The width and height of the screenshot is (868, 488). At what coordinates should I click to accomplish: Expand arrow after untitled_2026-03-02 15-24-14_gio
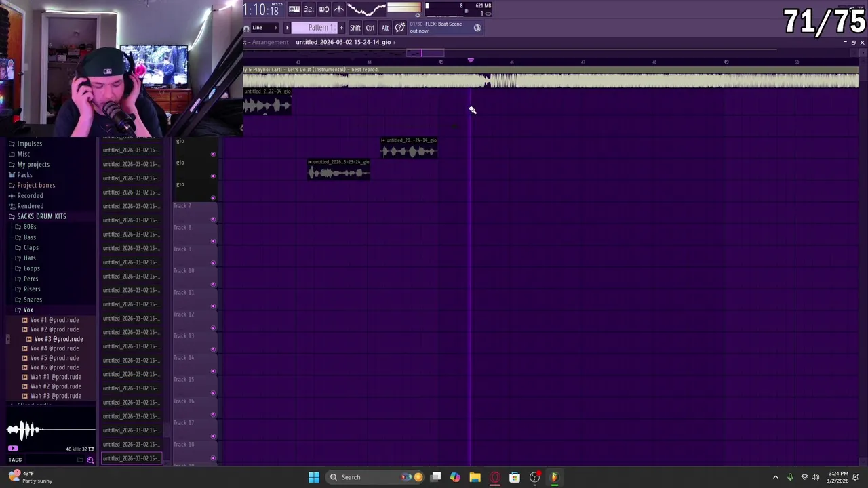(x=395, y=42)
